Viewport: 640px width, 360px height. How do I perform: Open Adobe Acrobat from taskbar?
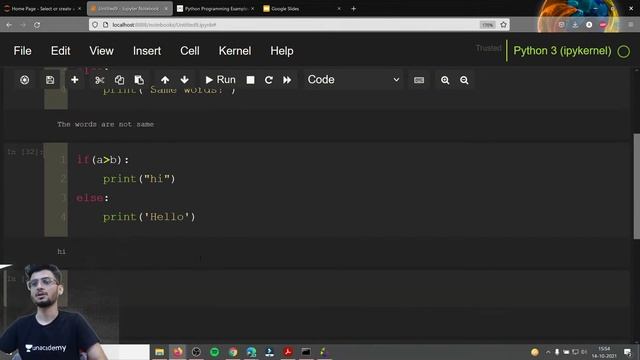tap(288, 352)
